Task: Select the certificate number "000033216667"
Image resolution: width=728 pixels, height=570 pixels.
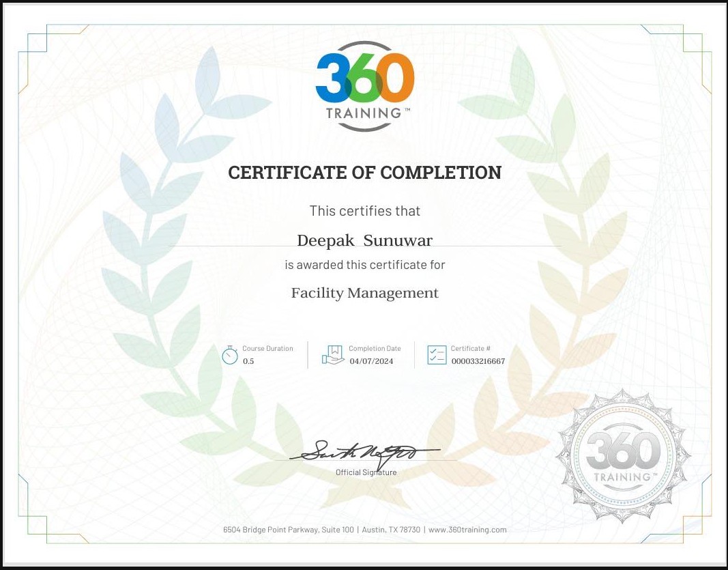Action: coord(478,361)
